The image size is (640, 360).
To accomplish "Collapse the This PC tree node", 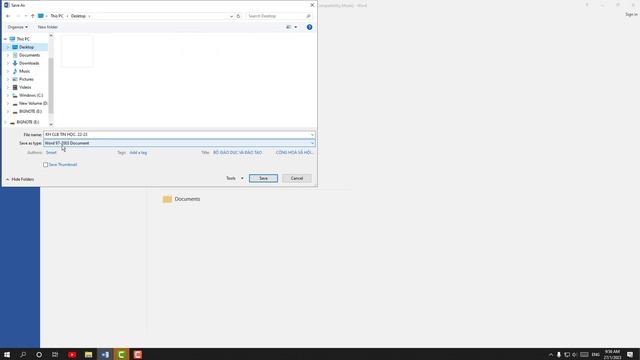I will coord(5,39).
